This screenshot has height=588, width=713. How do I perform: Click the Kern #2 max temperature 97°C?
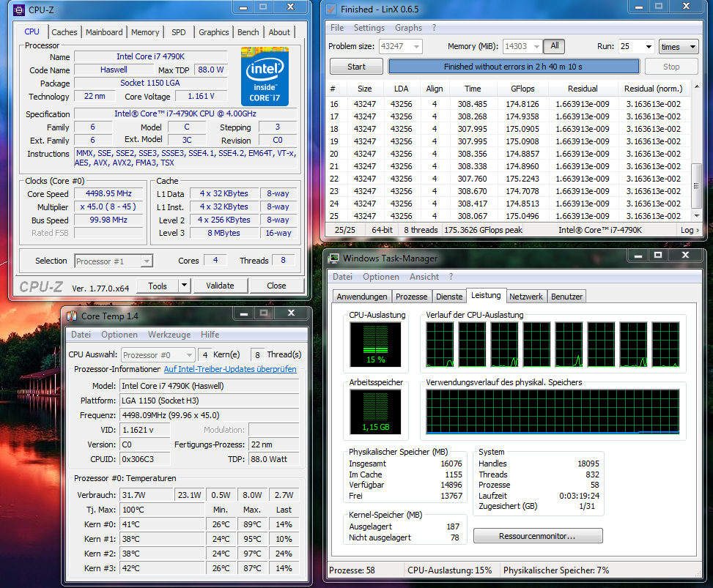(x=252, y=554)
